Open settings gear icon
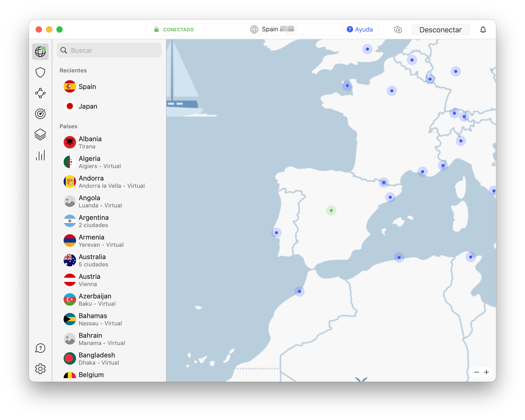The width and height of the screenshot is (525, 420). [40, 368]
